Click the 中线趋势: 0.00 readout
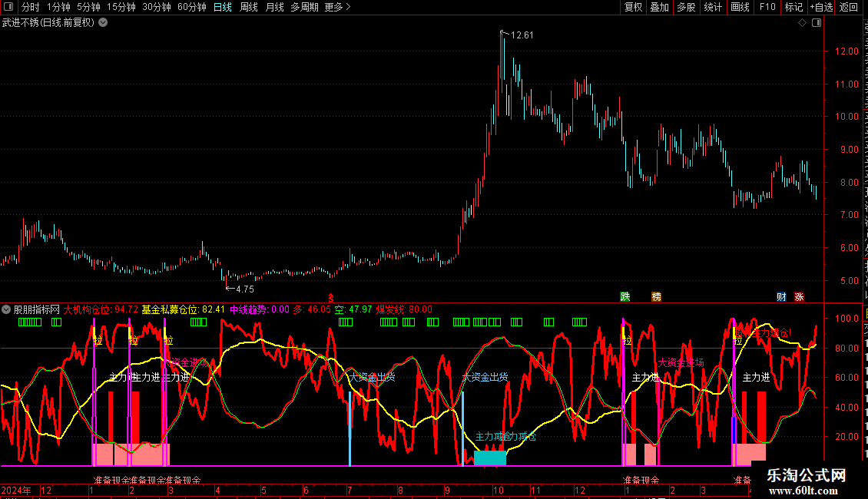868x499 pixels. point(260,309)
